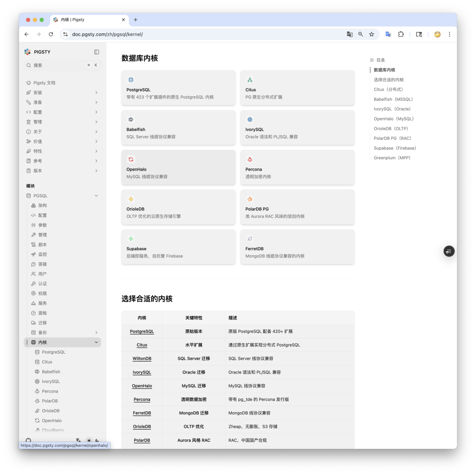476x474 pixels.
Task: Expand the 特性 sidebar section chevron
Action: click(96, 151)
